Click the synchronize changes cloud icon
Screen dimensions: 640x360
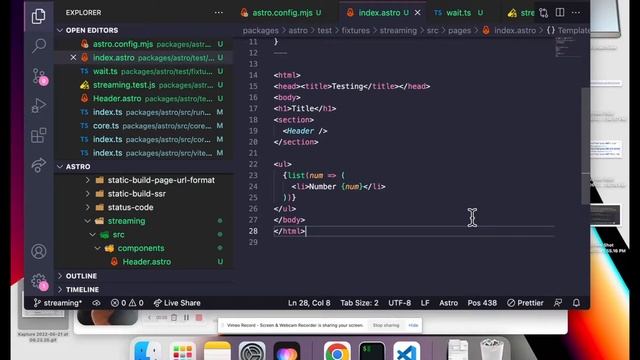[x=96, y=303]
